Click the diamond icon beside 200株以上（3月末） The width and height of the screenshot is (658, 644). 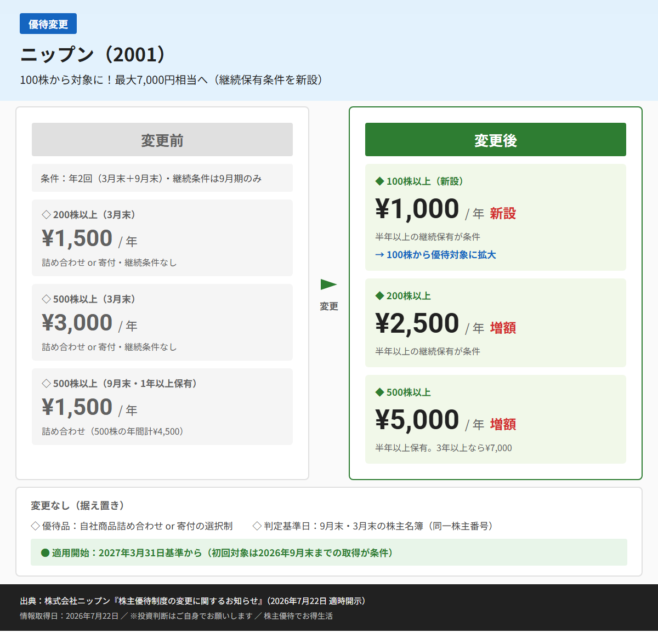tap(46, 215)
